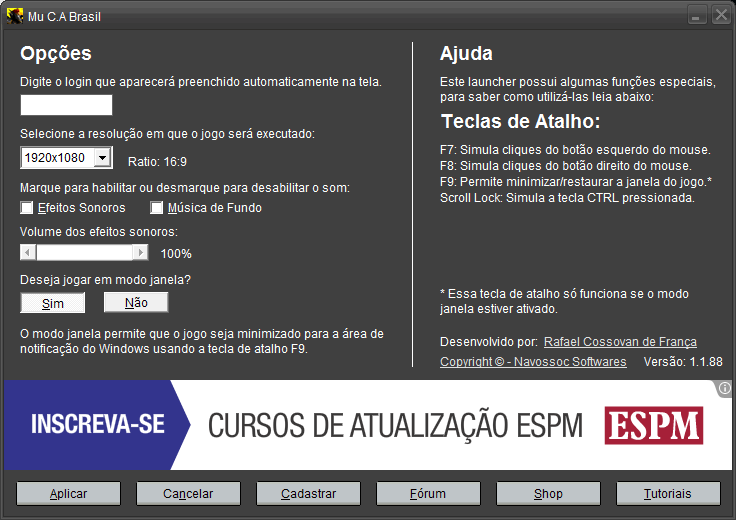Click the Mu C.A Brasil title bar icon
The height and width of the screenshot is (520, 736).
[x=15, y=17]
